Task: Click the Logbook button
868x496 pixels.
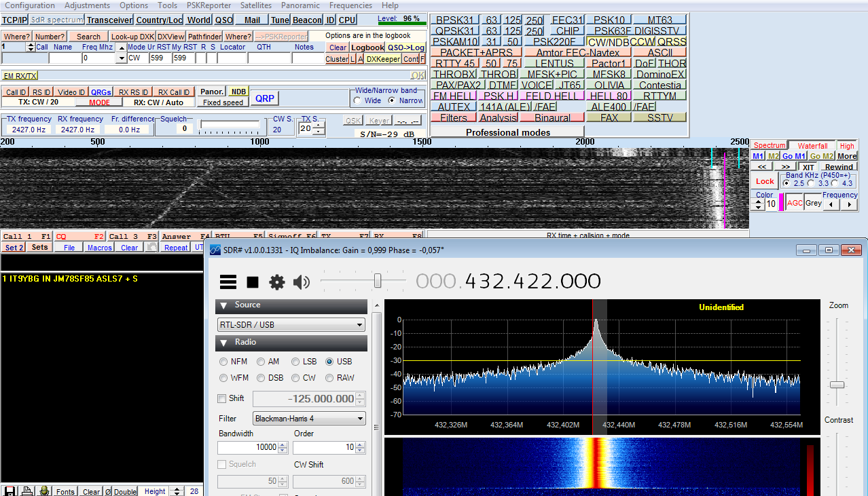Action: (367, 47)
